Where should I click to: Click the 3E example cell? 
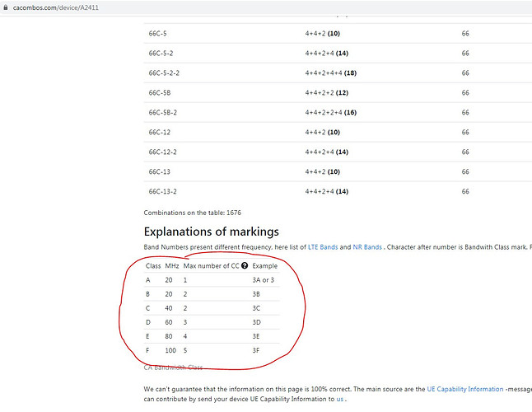[256, 336]
